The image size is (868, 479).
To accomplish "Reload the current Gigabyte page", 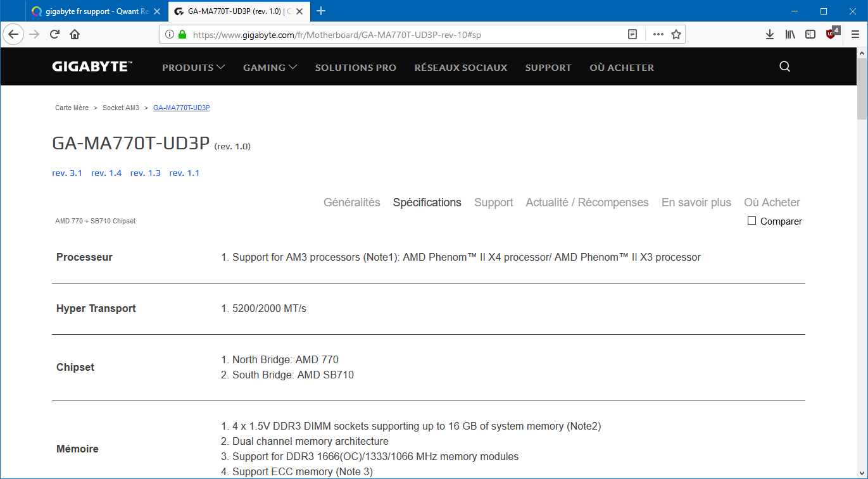I will point(54,34).
